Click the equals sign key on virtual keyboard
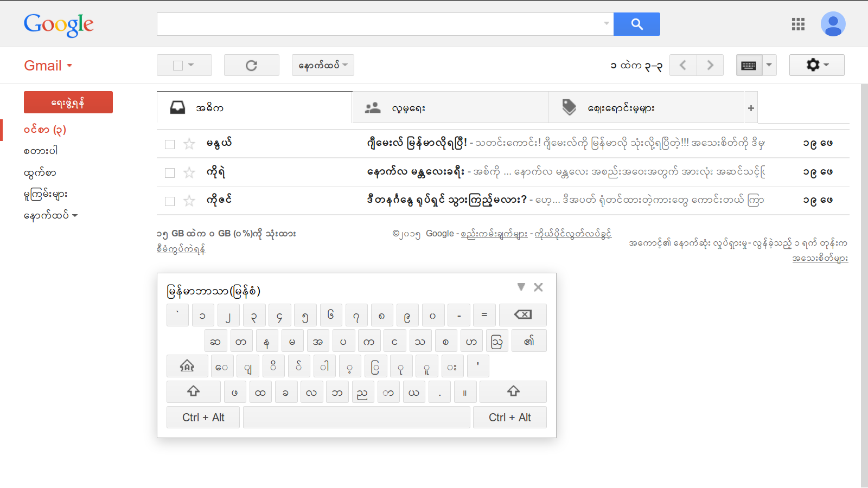868x488 pixels. pyautogui.click(x=484, y=315)
